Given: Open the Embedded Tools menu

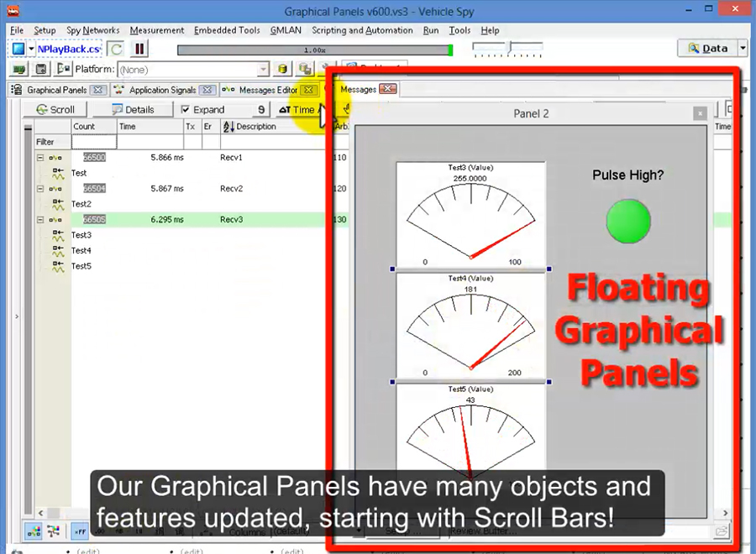Looking at the screenshot, I should click(x=227, y=30).
